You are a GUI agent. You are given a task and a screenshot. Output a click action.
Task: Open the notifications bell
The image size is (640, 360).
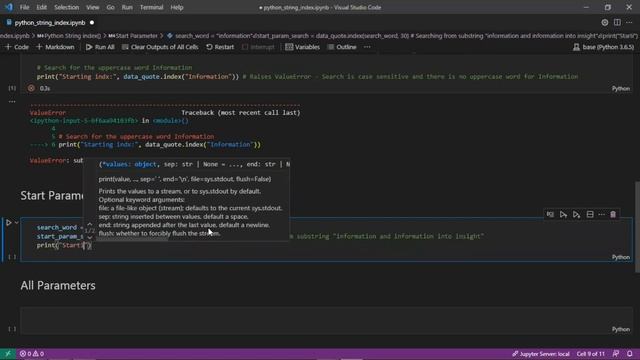click(x=630, y=354)
